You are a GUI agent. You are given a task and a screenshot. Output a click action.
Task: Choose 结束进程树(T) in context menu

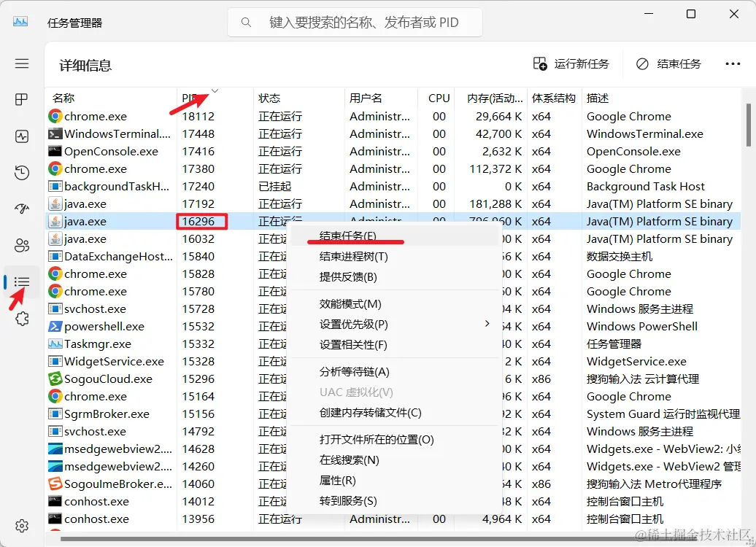click(393, 257)
